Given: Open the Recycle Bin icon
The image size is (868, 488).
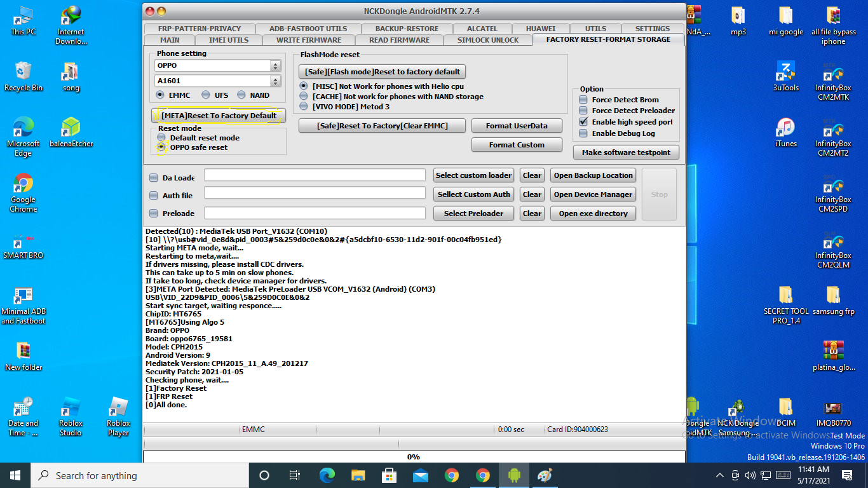Looking at the screenshot, I should tap(24, 77).
